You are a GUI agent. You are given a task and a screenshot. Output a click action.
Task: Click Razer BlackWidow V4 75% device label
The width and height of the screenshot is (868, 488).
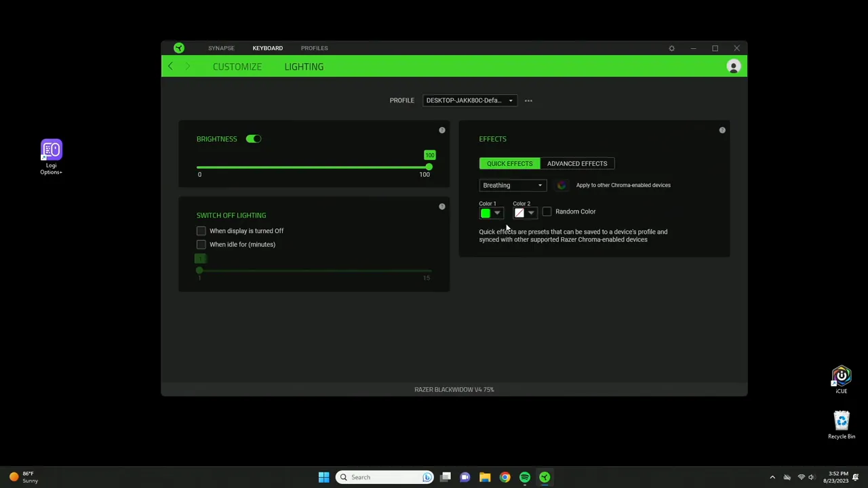454,390
